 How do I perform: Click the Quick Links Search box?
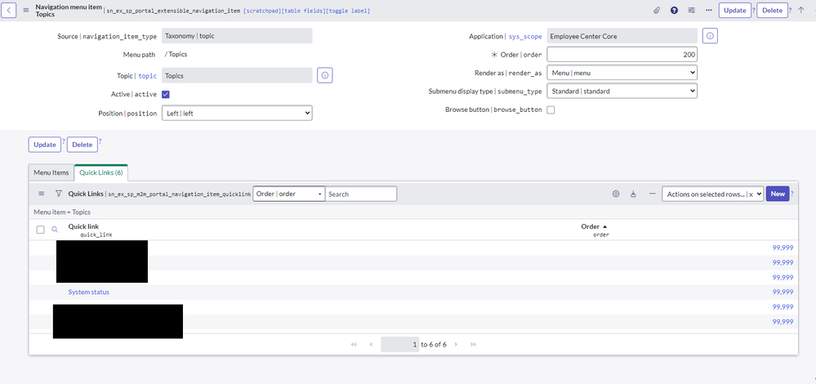click(361, 194)
